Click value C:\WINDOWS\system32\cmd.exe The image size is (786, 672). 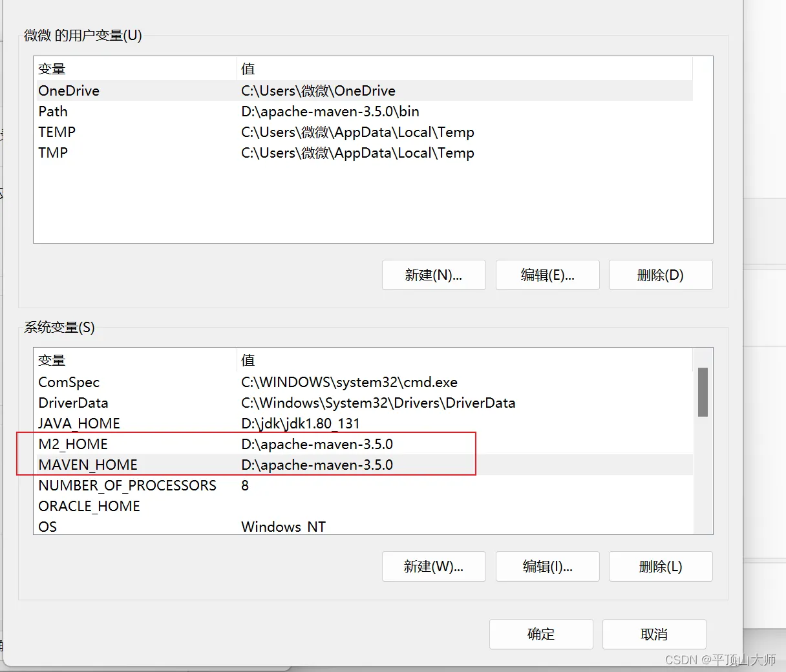[349, 382]
